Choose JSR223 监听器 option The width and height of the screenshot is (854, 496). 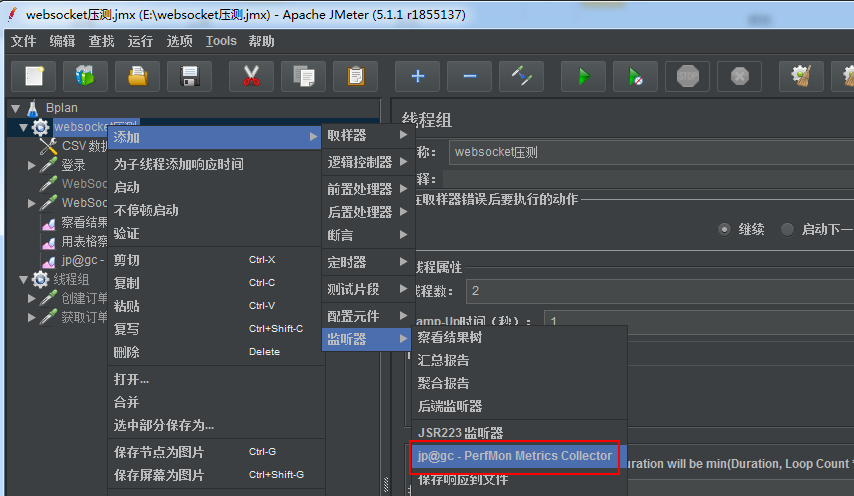pyautogui.click(x=519, y=433)
